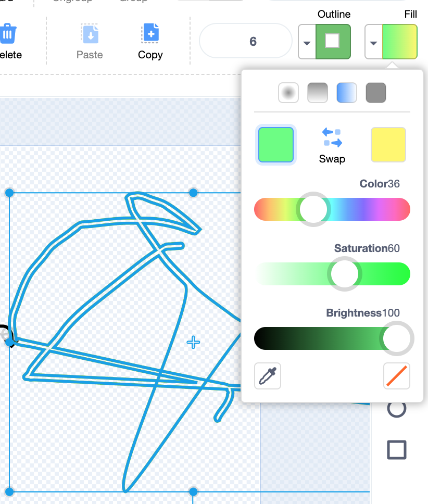Screen dimensions: 428x504
Task: Adjust the Color hue slider handle
Action: pos(313,209)
